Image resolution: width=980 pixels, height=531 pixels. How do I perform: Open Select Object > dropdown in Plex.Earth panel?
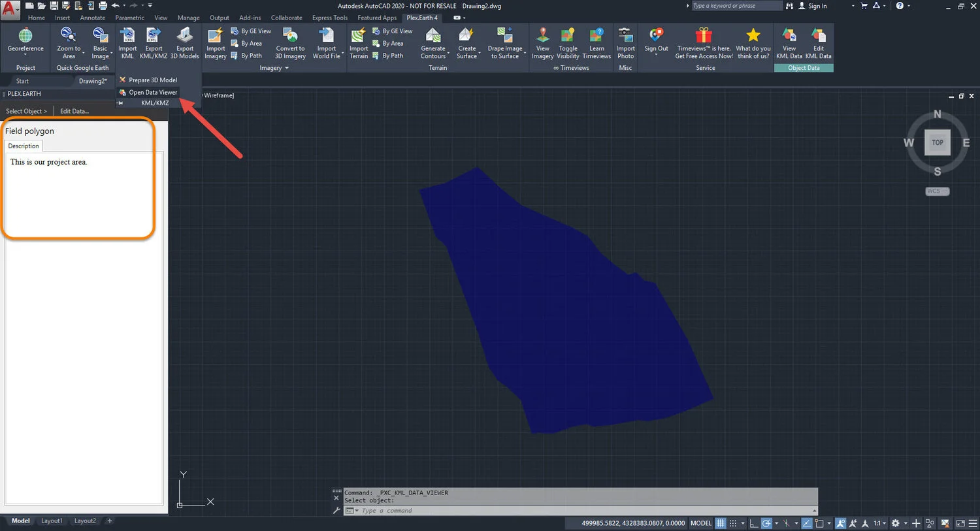pos(26,111)
